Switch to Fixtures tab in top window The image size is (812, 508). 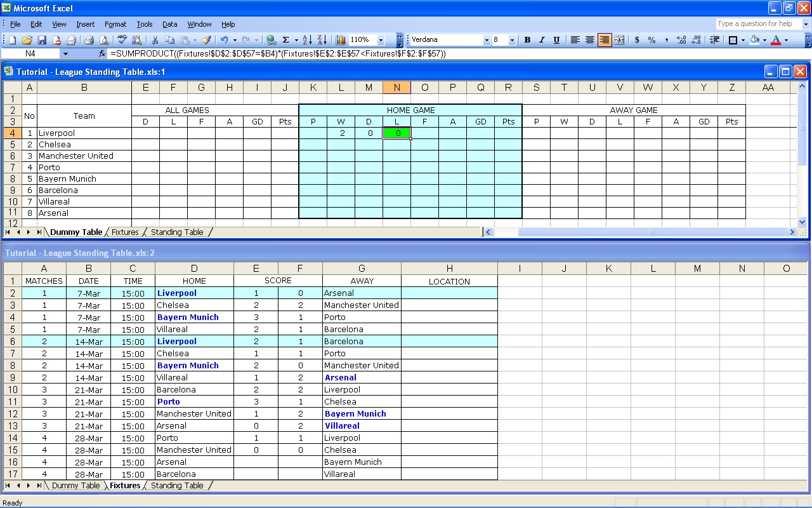(125, 232)
